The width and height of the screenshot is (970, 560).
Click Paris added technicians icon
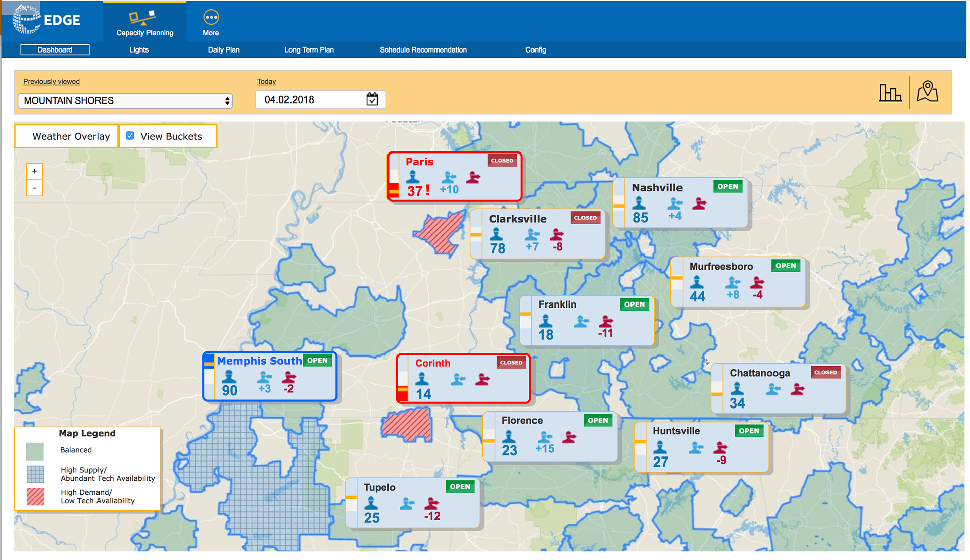(449, 177)
